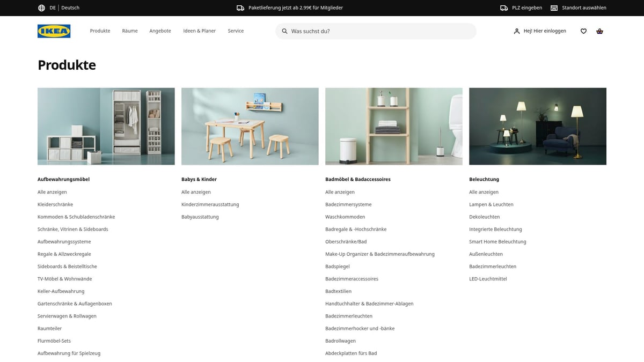Click the truck icon beside PLZ eingeben
644x362 pixels.
pyautogui.click(x=503, y=8)
